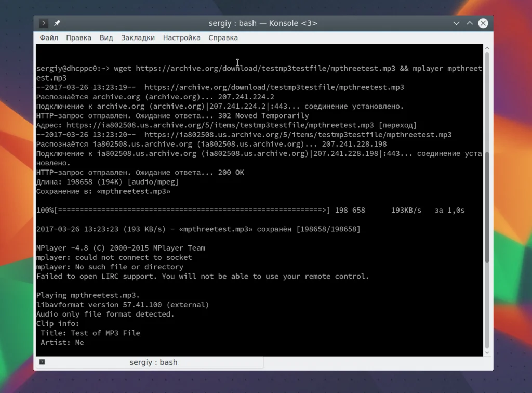Click 'mplayer: No such file or directory' line
532x393 pixels.
[110, 267]
